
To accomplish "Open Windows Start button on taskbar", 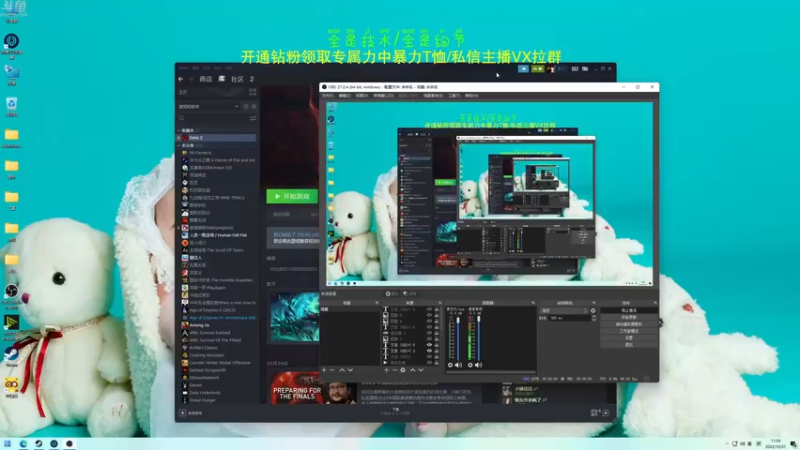I will 7,443.
